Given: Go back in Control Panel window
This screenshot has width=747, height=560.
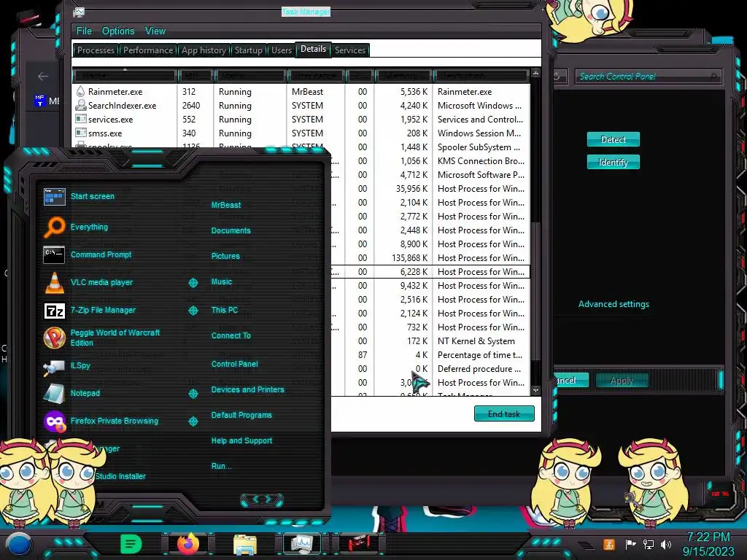Looking at the screenshot, I should 43,76.
